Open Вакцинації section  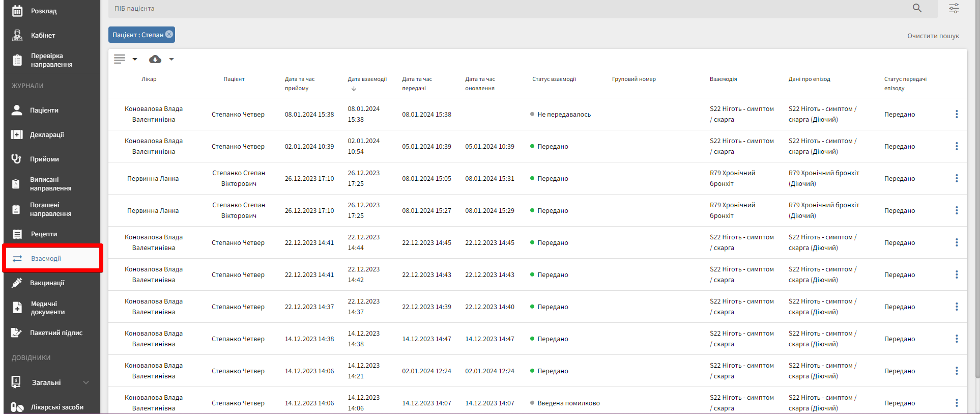(47, 283)
